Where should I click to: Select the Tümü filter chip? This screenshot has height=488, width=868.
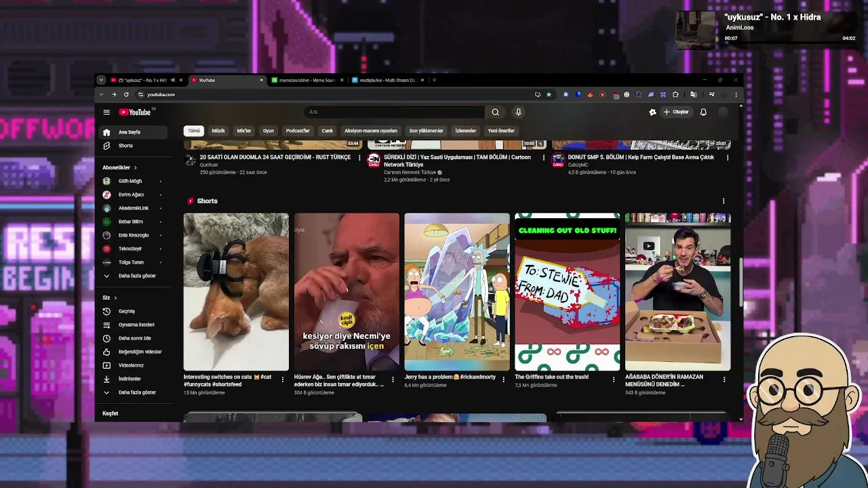click(194, 131)
